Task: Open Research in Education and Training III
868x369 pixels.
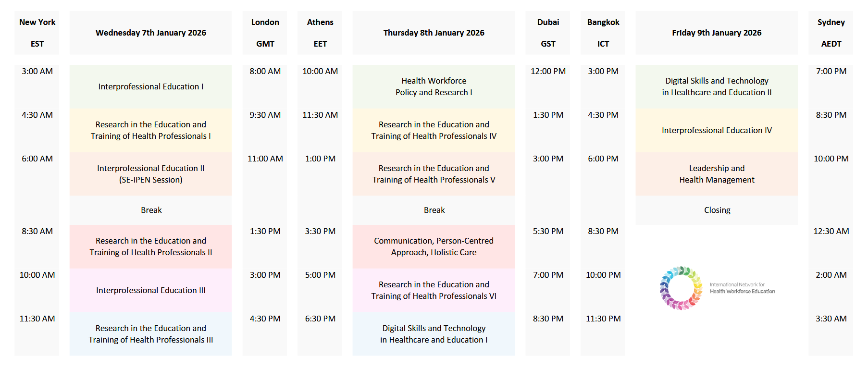Action: point(150,334)
